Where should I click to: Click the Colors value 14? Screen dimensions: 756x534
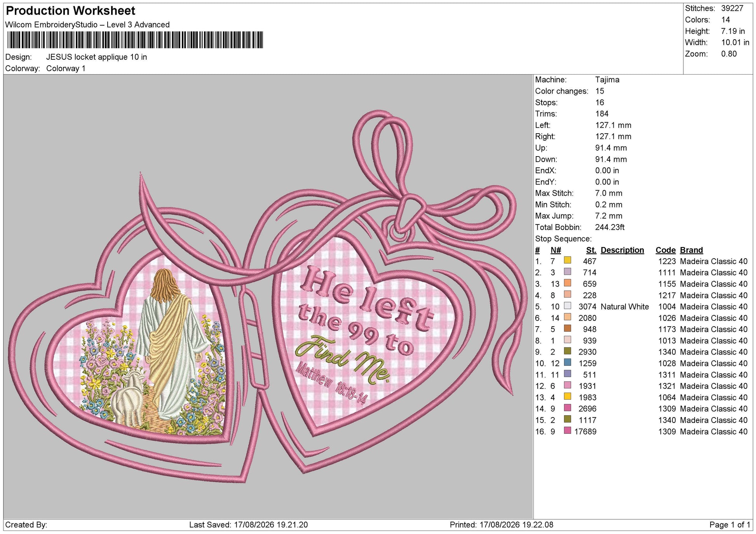click(x=725, y=20)
